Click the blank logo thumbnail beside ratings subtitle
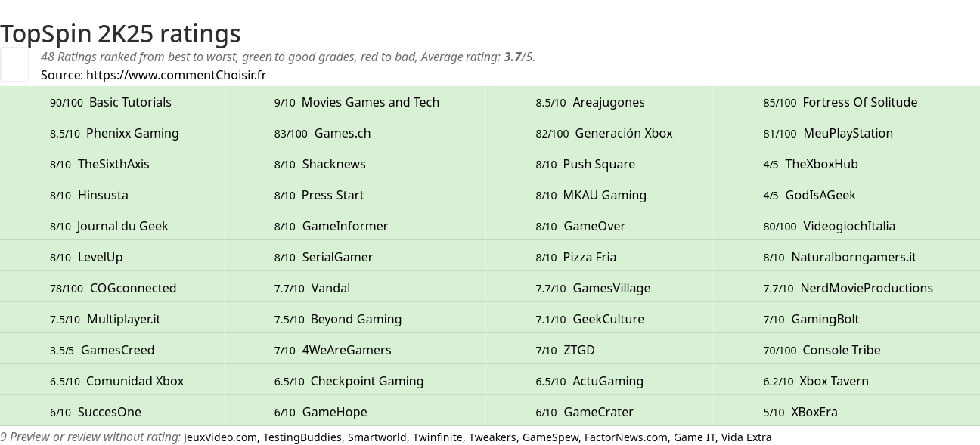The image size is (980, 445). click(14, 64)
